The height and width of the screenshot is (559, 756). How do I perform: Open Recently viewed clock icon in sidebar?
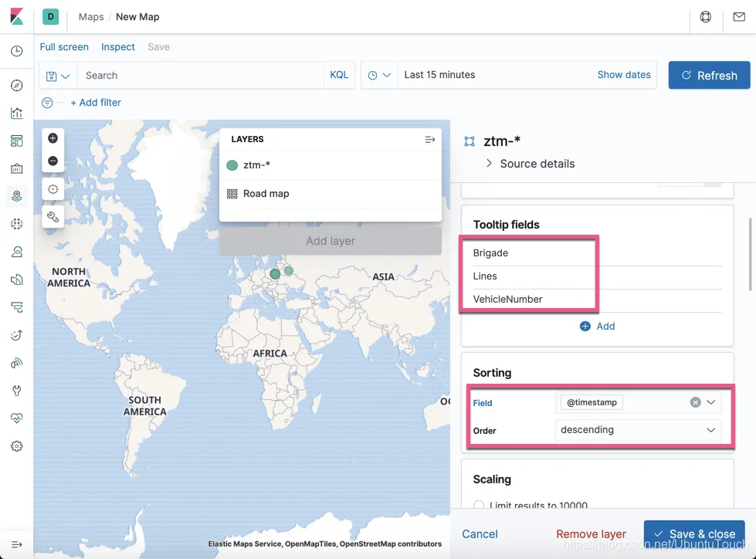(17, 51)
